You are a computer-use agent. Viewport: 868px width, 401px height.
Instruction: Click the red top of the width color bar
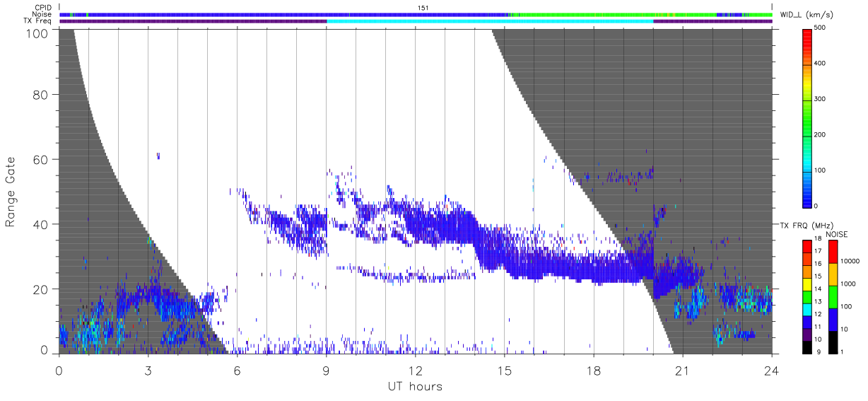(x=807, y=35)
